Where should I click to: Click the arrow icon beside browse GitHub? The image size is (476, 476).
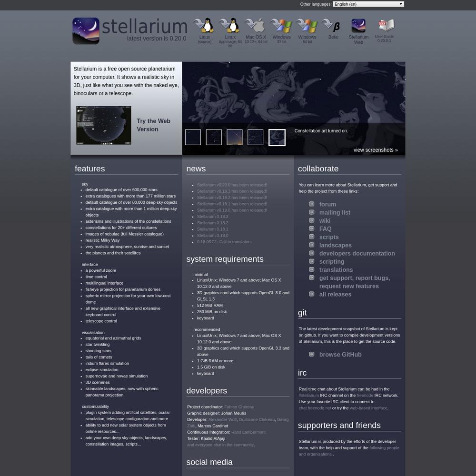(x=311, y=354)
